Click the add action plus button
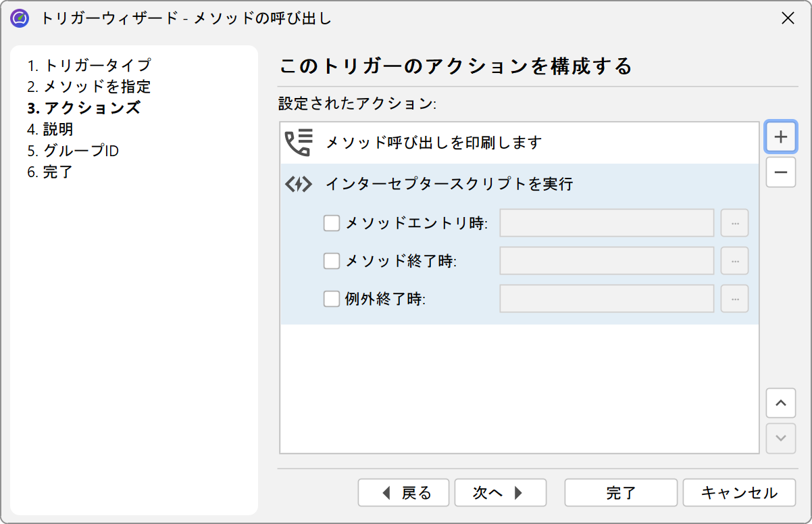Viewport: 812px width, 524px height. 781,137
